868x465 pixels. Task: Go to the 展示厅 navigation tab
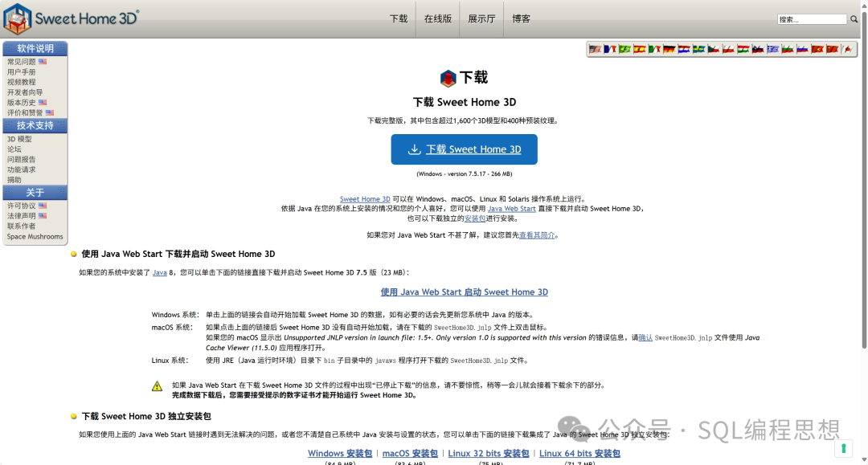(x=481, y=18)
